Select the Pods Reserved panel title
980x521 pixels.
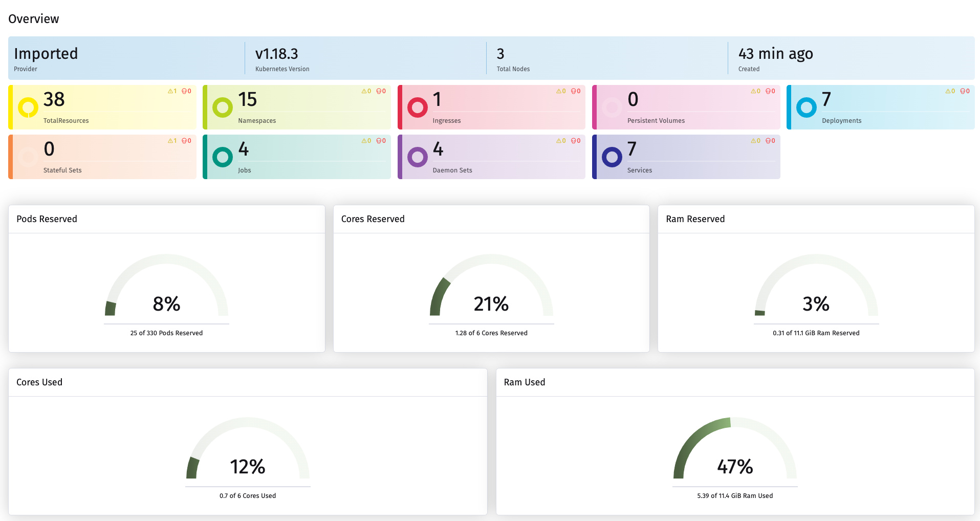coord(46,219)
